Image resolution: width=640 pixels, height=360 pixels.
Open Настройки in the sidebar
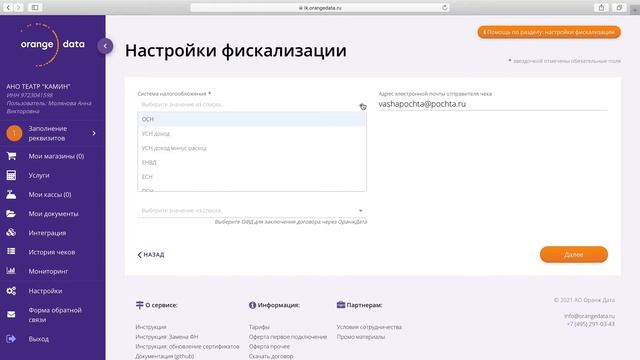click(45, 291)
